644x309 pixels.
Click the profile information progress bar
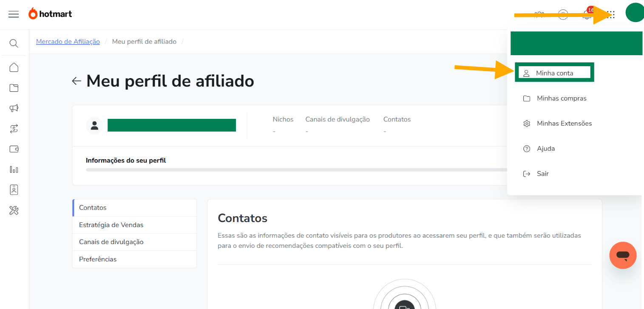click(296, 170)
